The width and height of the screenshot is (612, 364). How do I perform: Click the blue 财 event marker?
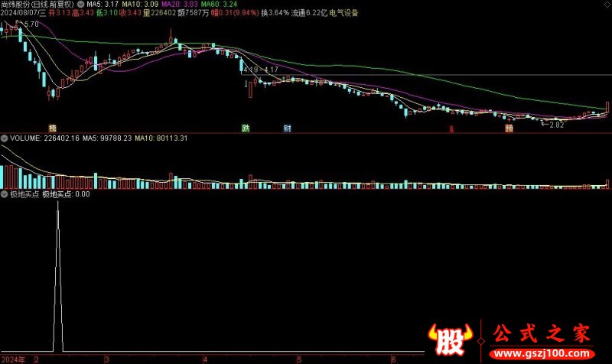(x=288, y=128)
